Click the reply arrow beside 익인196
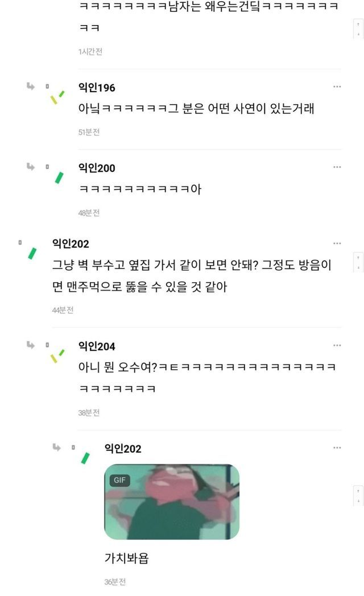The image size is (364, 596). coord(30,86)
